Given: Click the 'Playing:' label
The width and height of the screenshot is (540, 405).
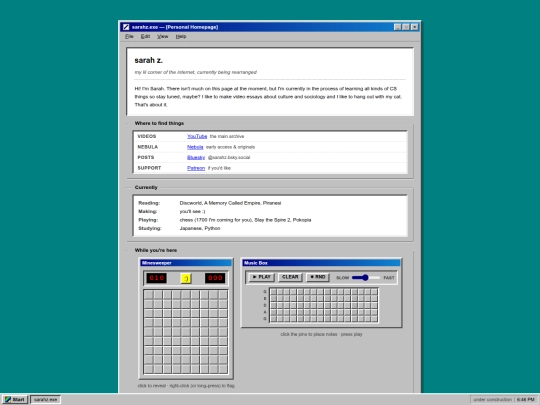Looking at the screenshot, I should click(148, 220).
